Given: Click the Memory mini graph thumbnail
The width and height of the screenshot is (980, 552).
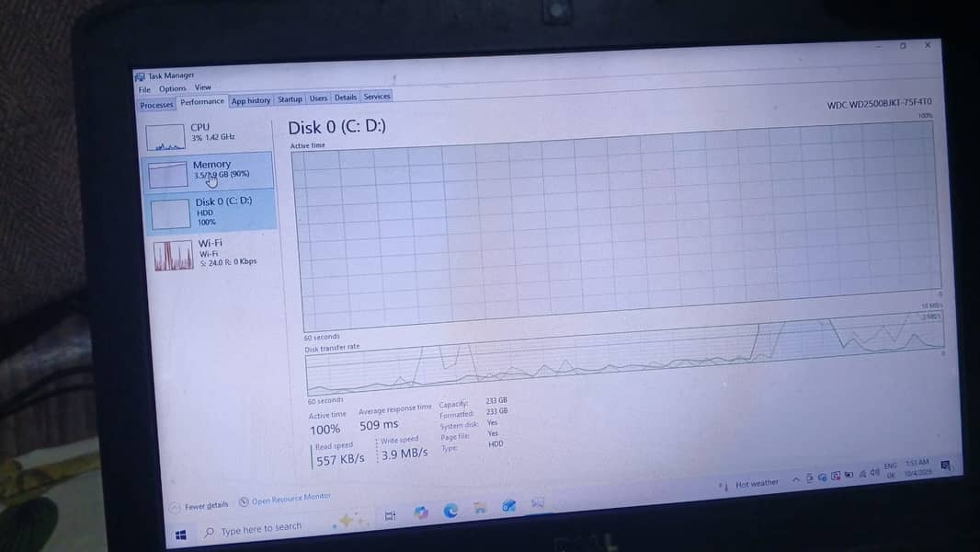Looking at the screenshot, I should (167, 174).
